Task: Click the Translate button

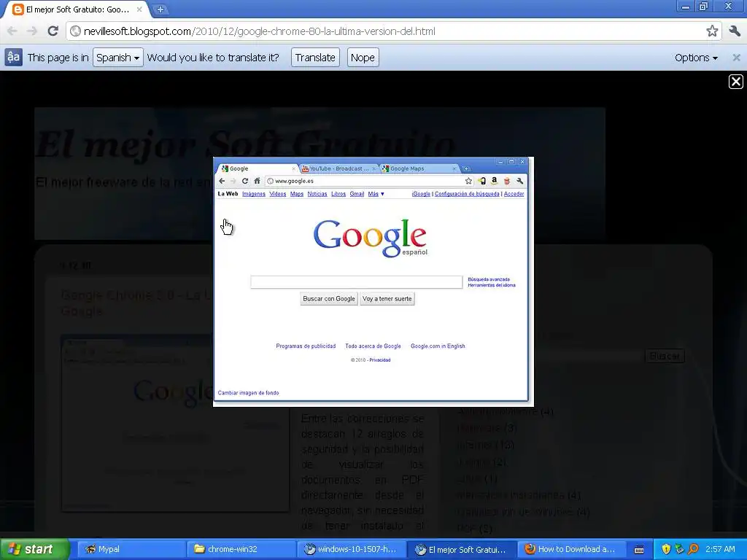Action: click(x=315, y=58)
